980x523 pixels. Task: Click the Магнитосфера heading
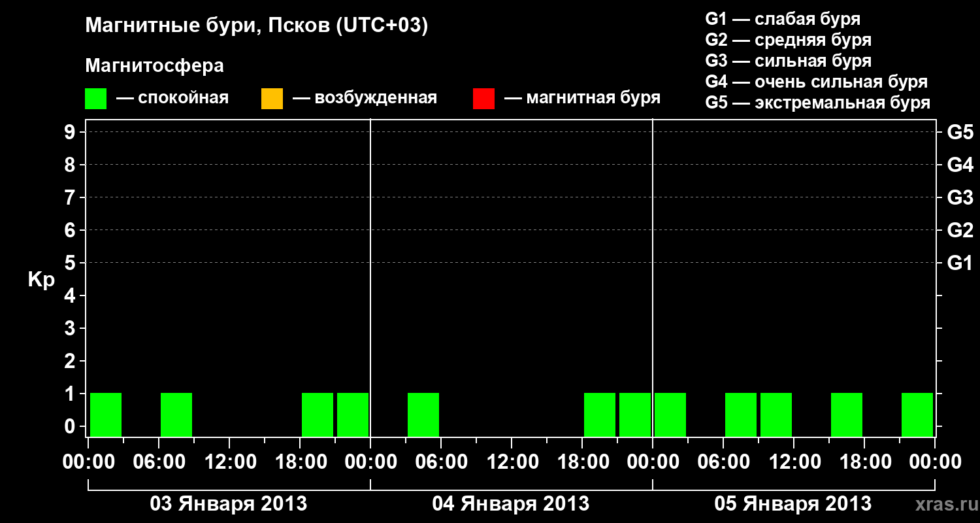coord(155,66)
